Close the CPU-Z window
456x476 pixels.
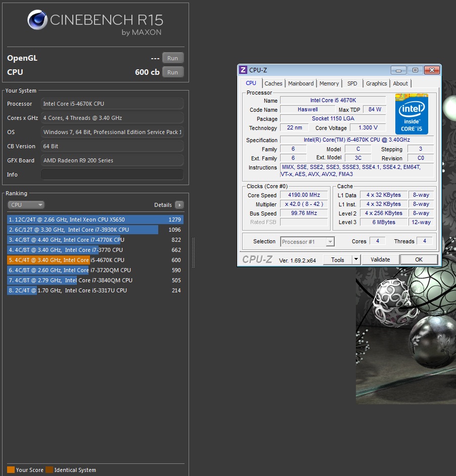click(432, 70)
